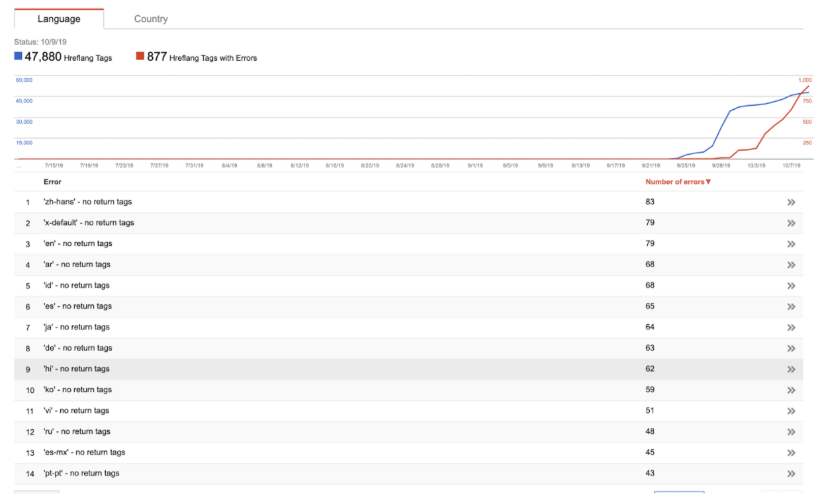The width and height of the screenshot is (822, 504).
Task: Open details chevron for 'hi' row
Action: [791, 369]
